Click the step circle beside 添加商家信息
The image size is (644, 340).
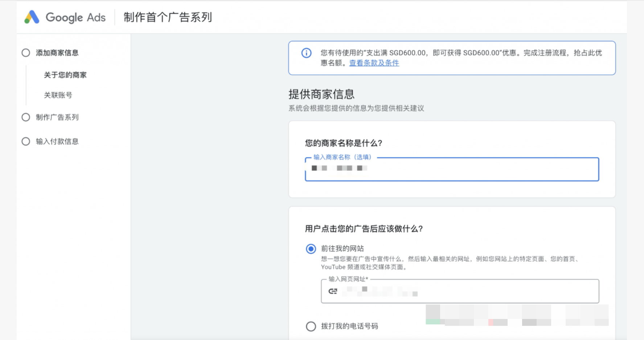point(26,53)
